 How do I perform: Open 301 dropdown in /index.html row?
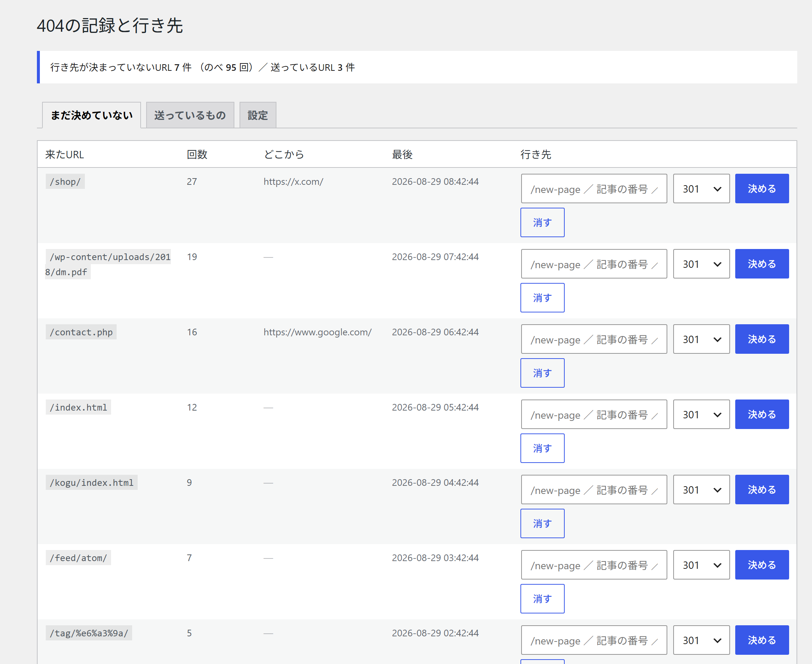(x=701, y=415)
